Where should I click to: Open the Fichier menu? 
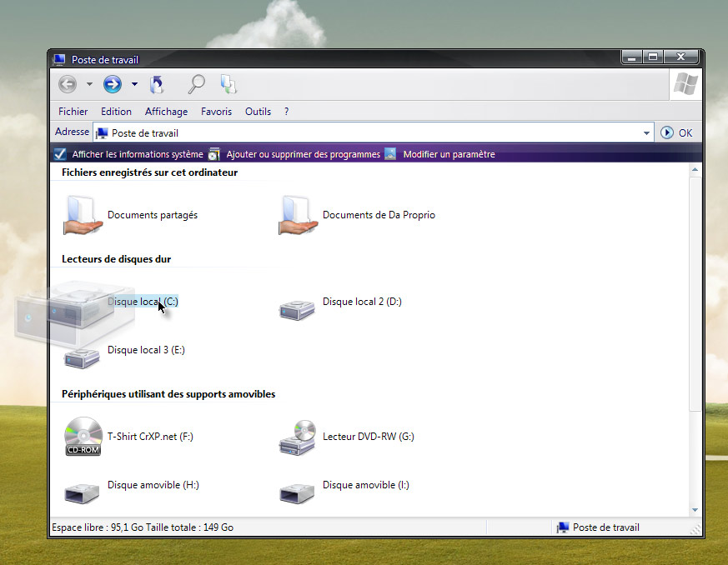click(73, 112)
